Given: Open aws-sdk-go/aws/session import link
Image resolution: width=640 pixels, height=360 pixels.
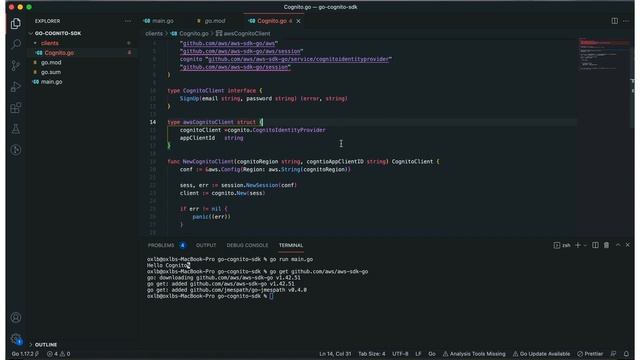Looking at the screenshot, I should [x=241, y=51].
